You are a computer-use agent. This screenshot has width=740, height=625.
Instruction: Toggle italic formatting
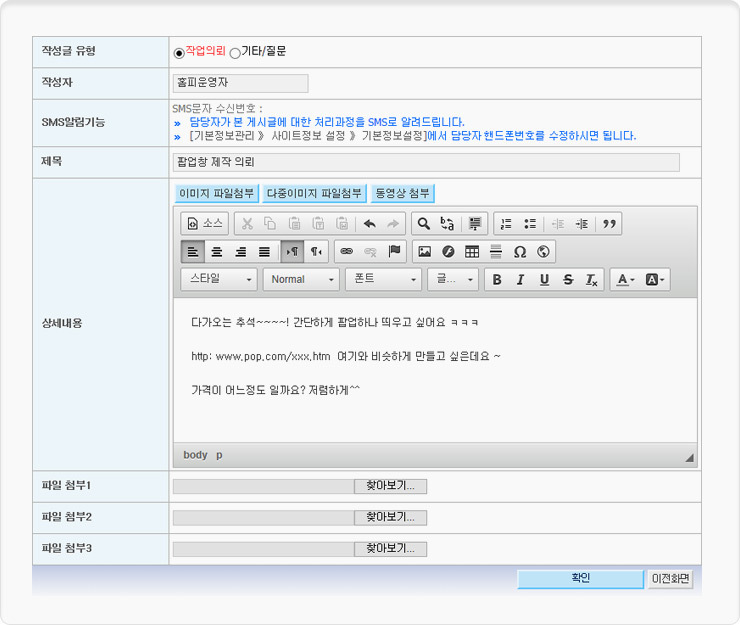(x=521, y=279)
